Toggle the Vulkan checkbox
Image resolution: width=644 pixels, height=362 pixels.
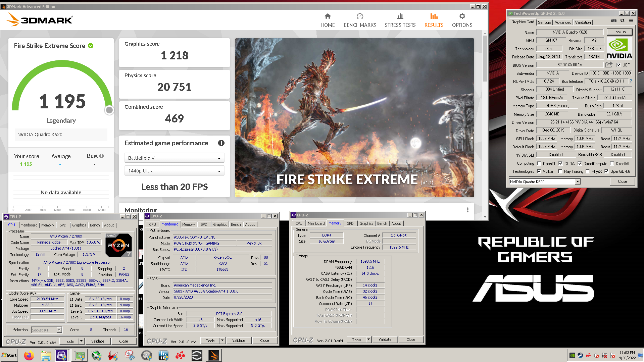pos(539,171)
